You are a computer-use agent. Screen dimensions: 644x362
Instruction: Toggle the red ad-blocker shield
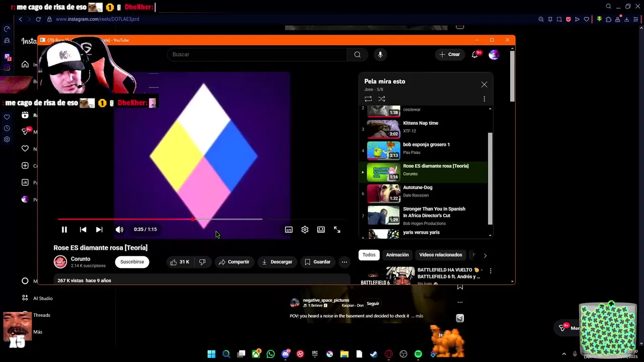(x=568, y=19)
